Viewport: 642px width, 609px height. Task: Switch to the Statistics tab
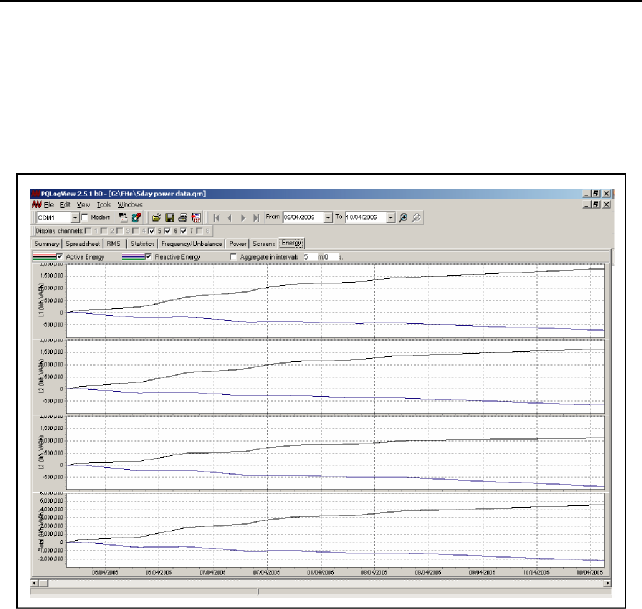pos(144,243)
